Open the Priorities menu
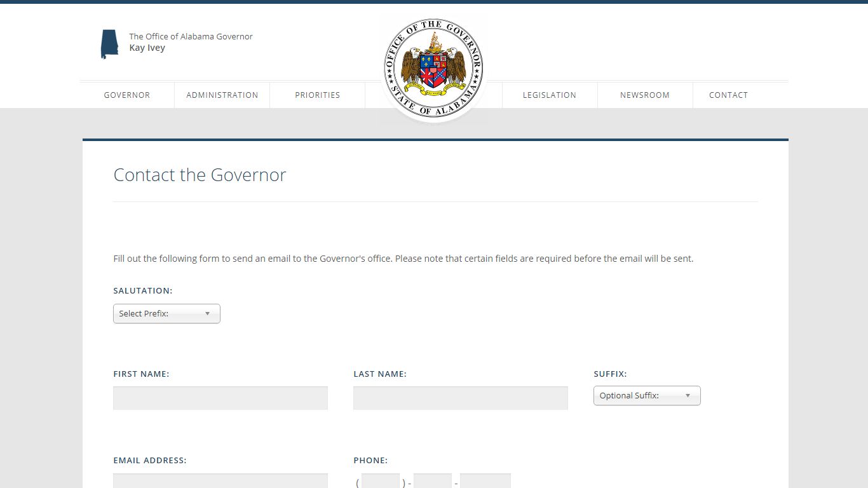The height and width of the screenshot is (488, 868). (x=318, y=95)
